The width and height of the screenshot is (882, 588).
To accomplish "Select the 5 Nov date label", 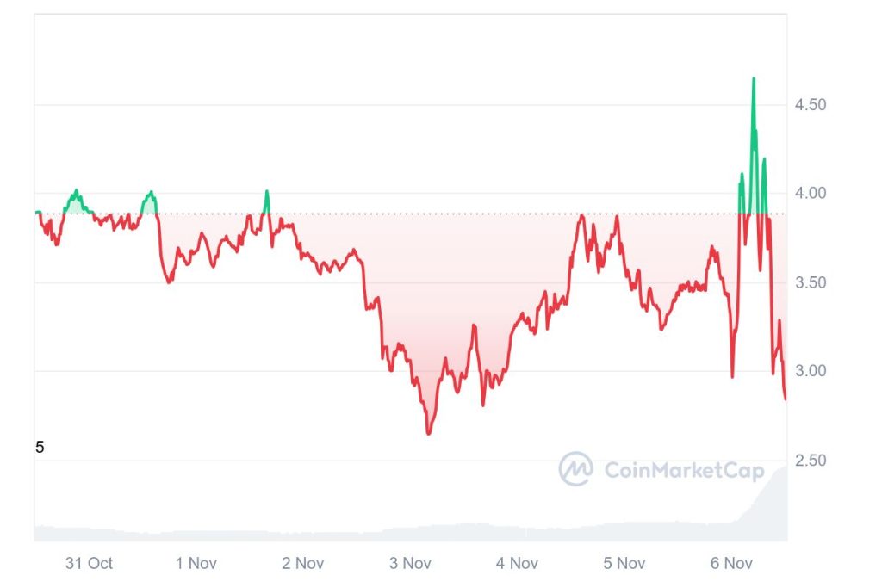I will (x=624, y=564).
